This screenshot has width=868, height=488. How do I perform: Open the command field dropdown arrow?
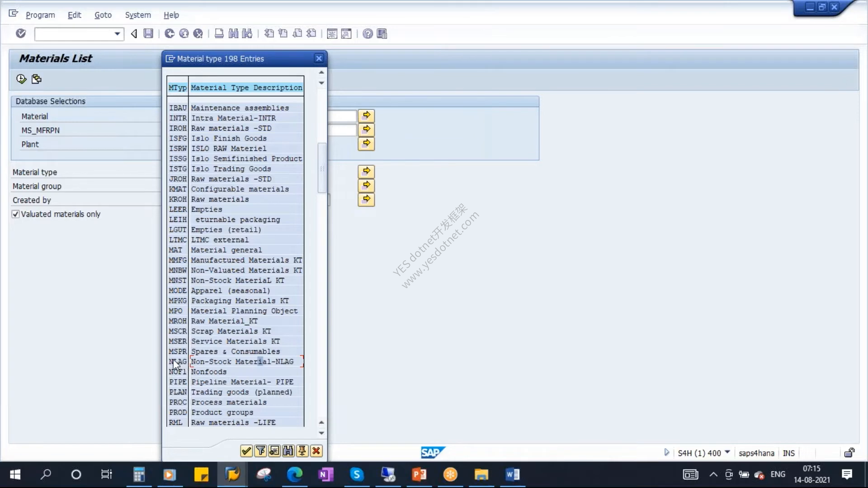pyautogui.click(x=117, y=33)
